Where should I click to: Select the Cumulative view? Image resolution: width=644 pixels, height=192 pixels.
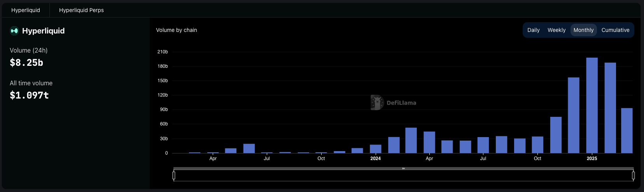(615, 30)
